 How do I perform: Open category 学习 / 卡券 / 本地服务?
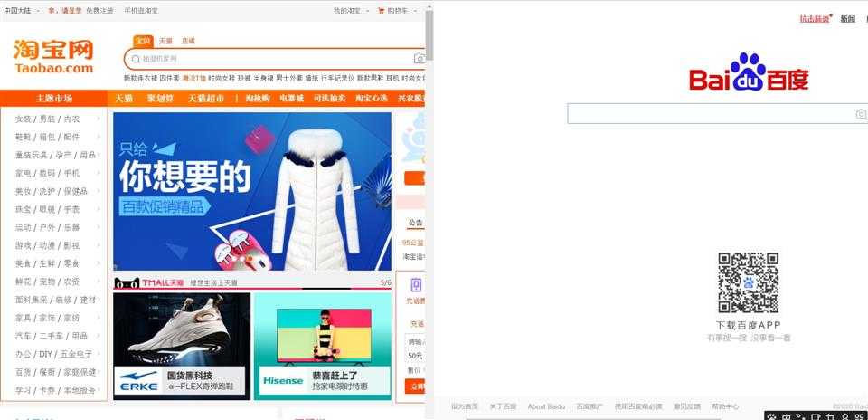55,390
